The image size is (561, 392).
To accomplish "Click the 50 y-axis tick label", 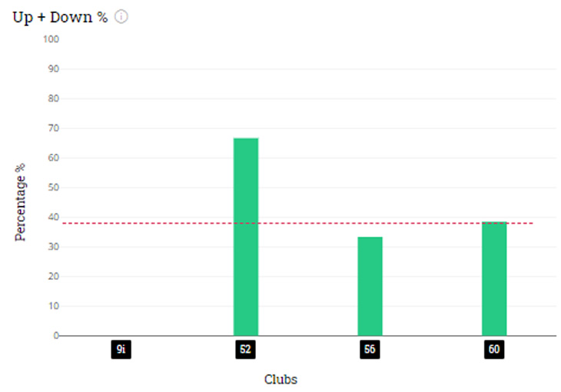I will (53, 188).
